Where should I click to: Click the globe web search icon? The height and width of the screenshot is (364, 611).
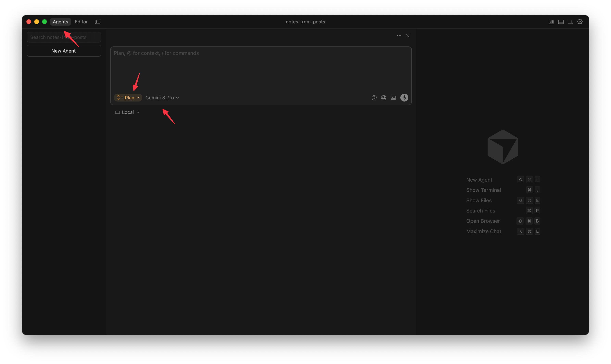point(383,98)
